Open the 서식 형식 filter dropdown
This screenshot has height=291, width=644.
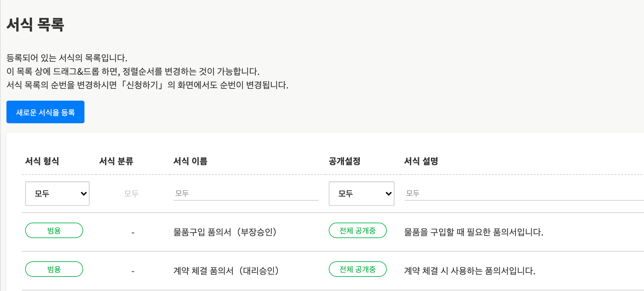pyautogui.click(x=57, y=194)
